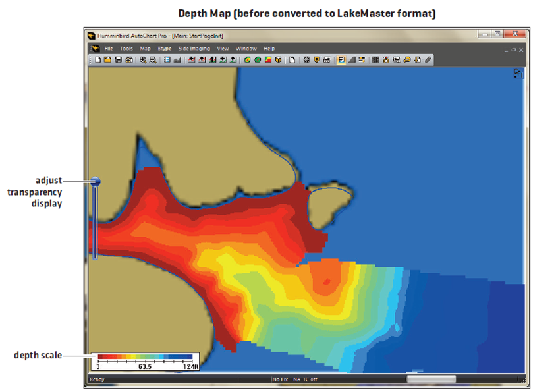Click the '124ft' depth scale maximum

[x=191, y=366]
